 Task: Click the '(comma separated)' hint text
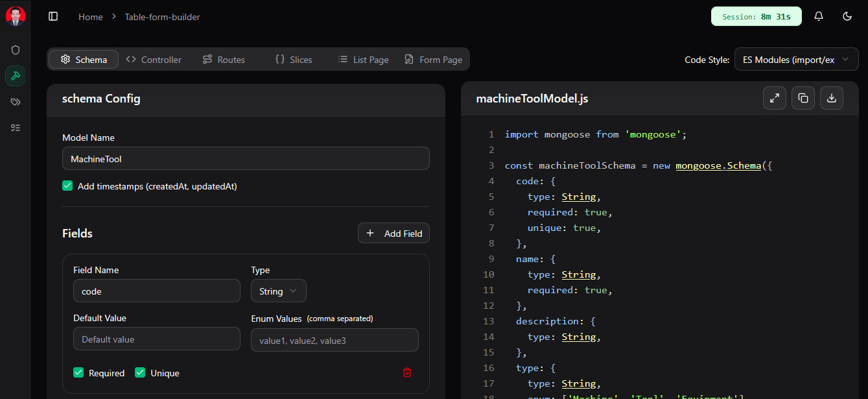[340, 319]
